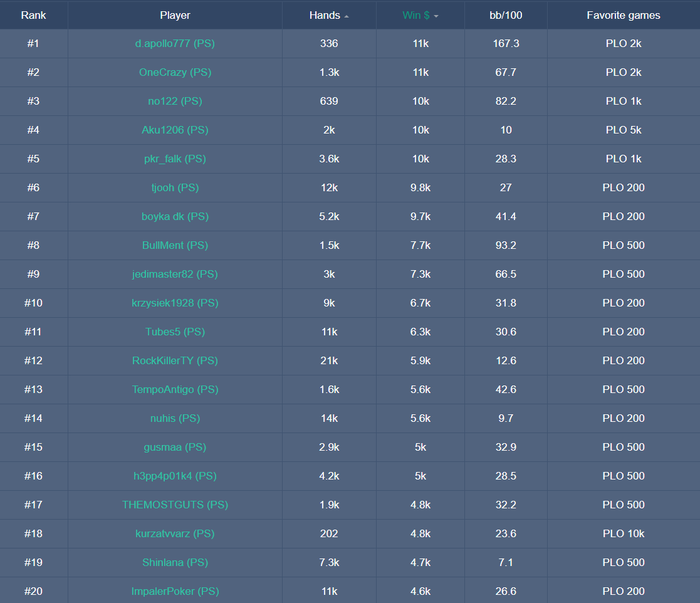Select PLO 1k in no122 row
Image resolution: width=700 pixels, height=603 pixels.
tap(623, 101)
